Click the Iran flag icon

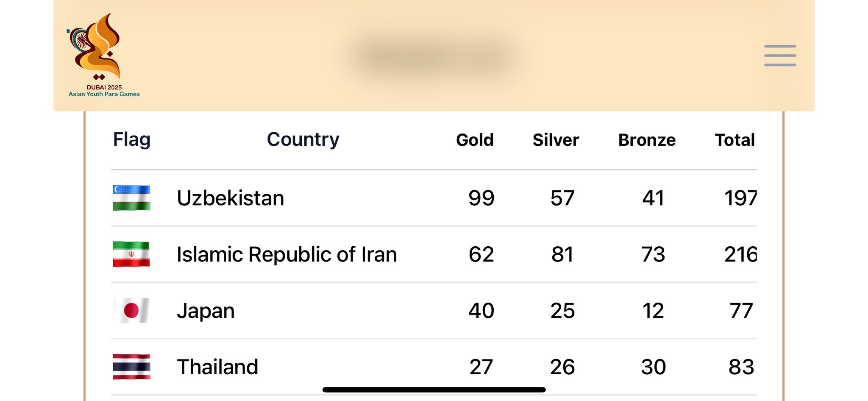coord(131,254)
